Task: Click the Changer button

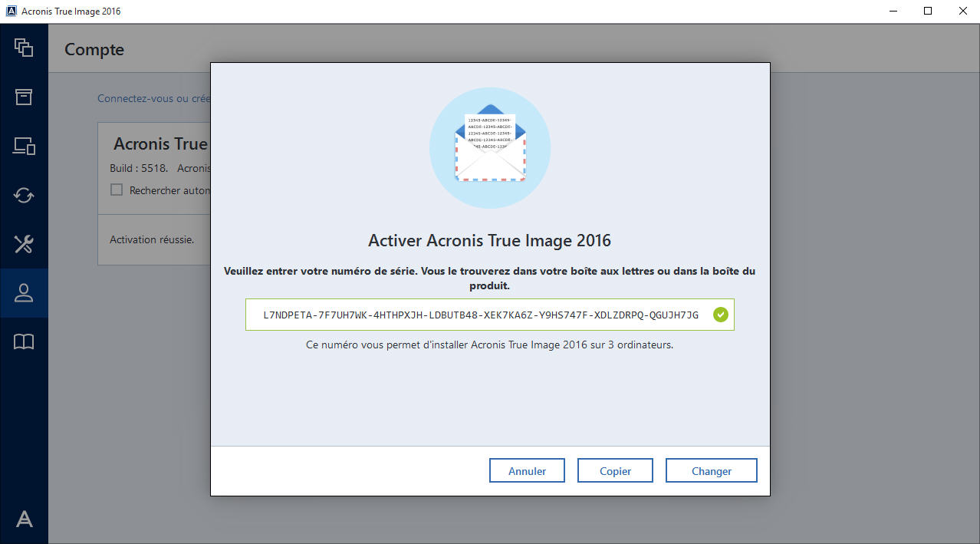Action: point(711,471)
